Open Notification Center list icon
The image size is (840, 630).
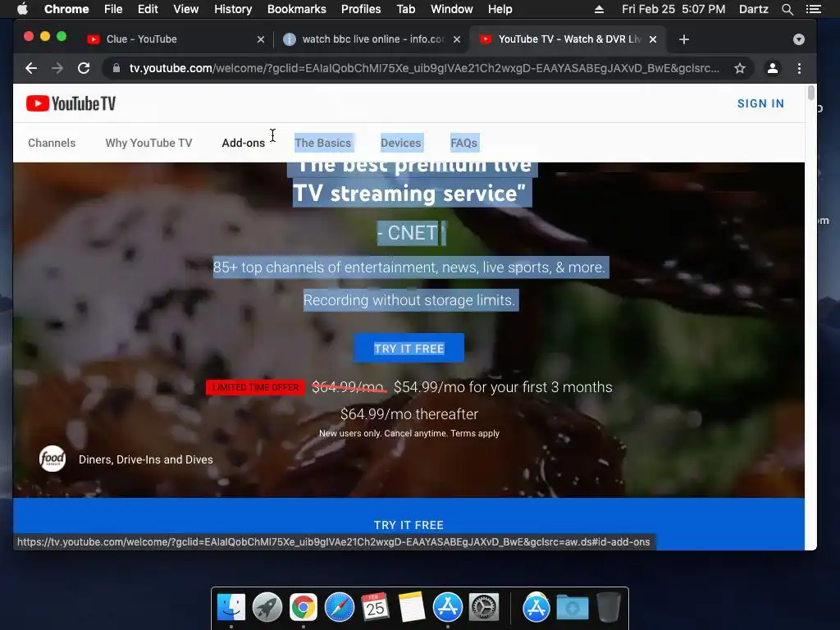point(813,9)
